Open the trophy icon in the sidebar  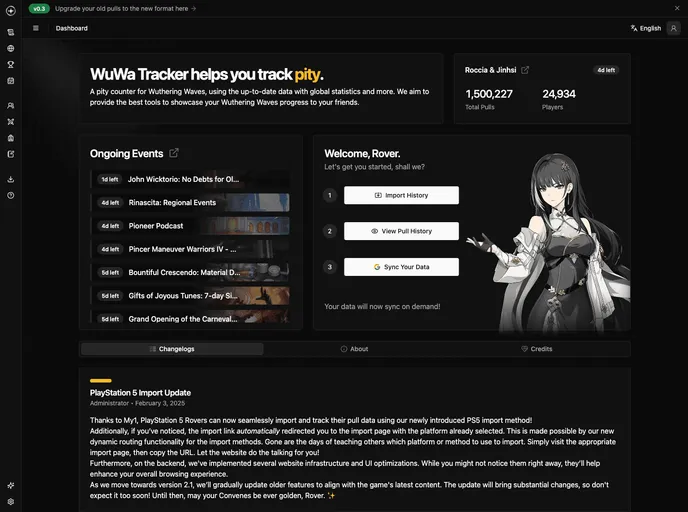(10, 64)
